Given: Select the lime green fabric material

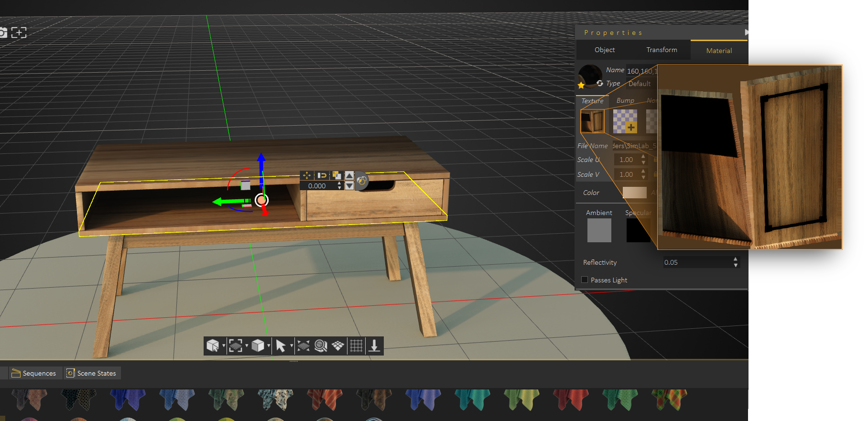Looking at the screenshot, I should tap(521, 400).
